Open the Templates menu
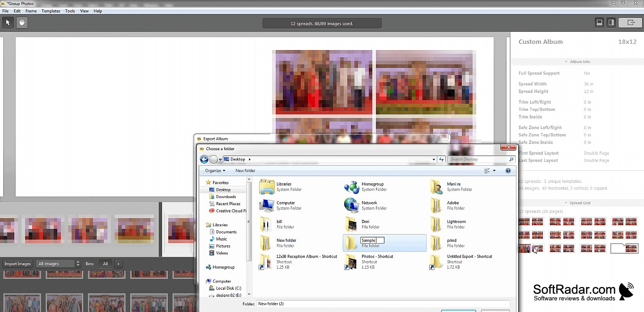644x312 pixels. point(51,11)
